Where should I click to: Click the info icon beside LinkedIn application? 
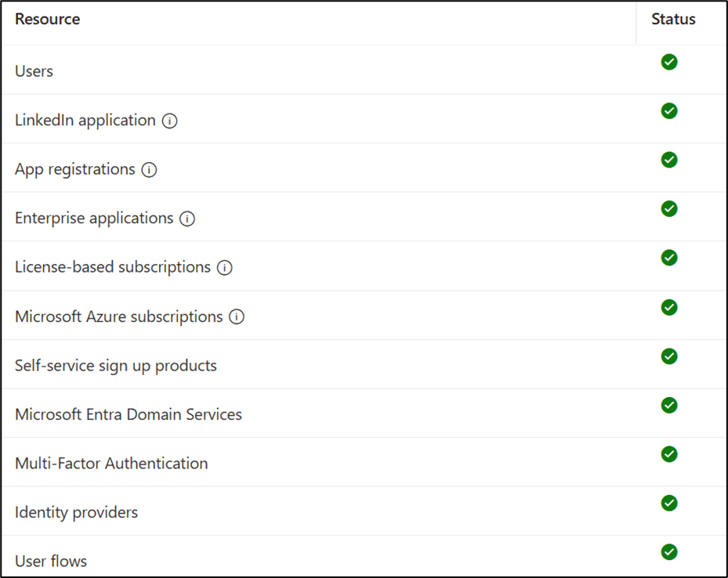point(169,121)
